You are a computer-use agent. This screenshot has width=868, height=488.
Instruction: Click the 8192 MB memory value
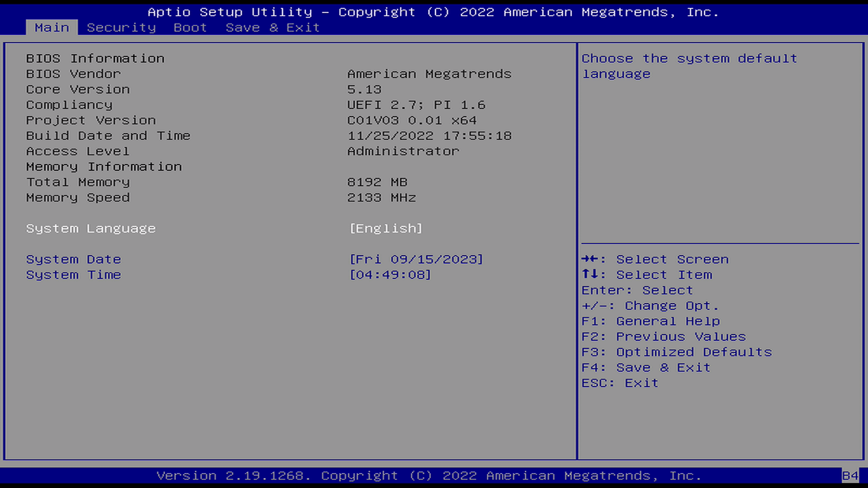pyautogui.click(x=377, y=182)
